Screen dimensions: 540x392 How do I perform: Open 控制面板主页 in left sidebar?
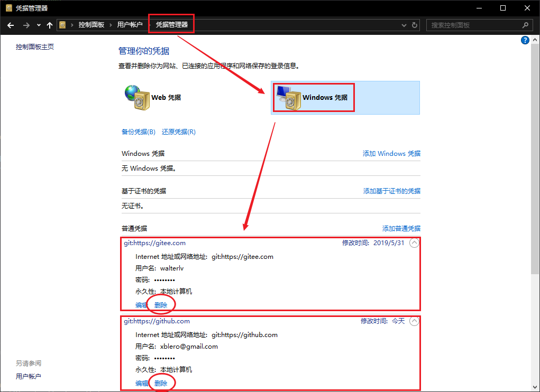(x=35, y=47)
